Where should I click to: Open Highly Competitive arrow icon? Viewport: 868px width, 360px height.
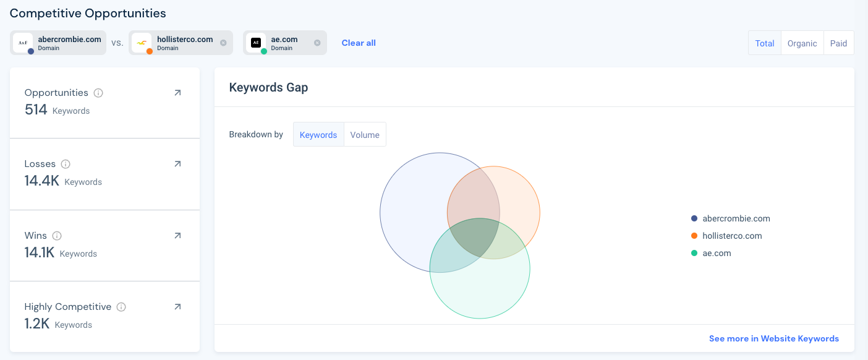[x=177, y=307]
